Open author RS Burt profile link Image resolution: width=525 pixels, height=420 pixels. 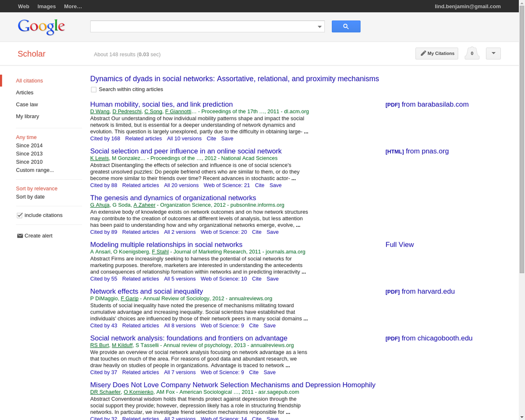pos(99,345)
